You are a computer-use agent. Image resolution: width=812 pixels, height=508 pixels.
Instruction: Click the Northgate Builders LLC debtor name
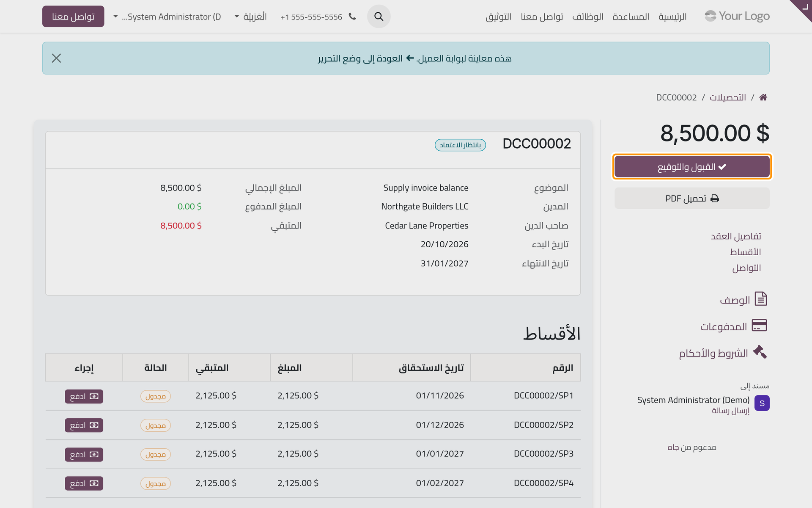point(425,206)
